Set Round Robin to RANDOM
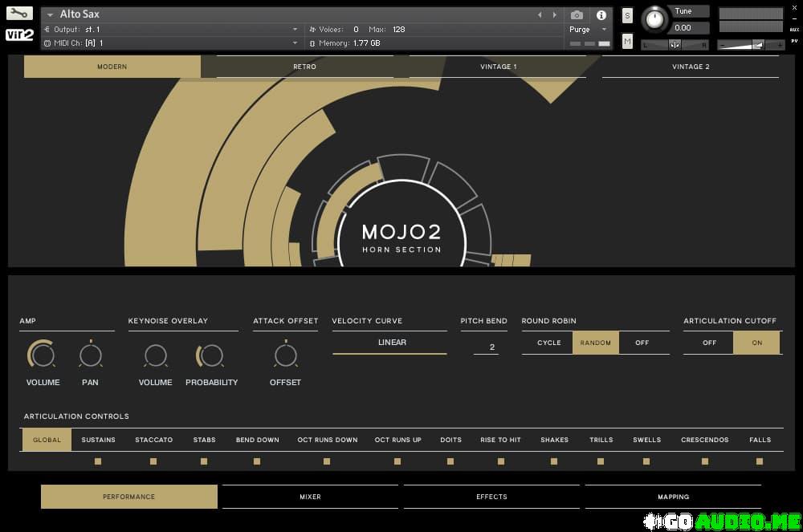This screenshot has width=803, height=532. 596,343
